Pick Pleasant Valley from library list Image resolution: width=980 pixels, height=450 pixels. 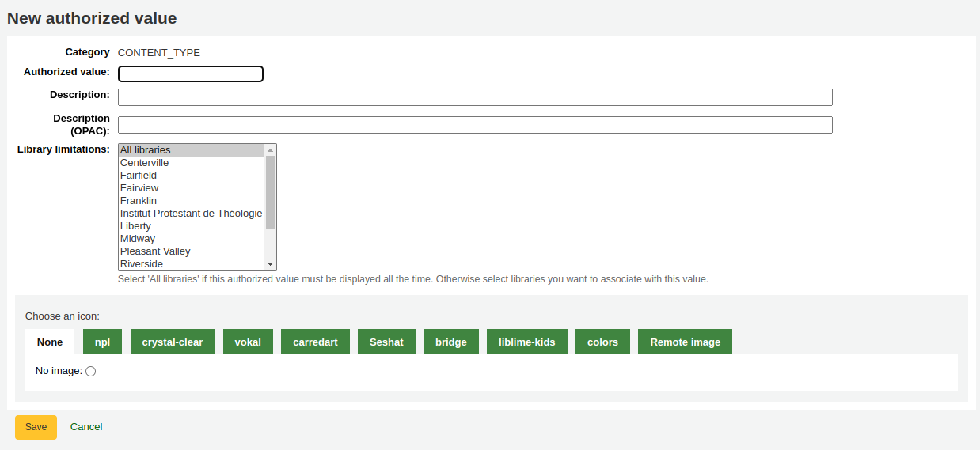click(x=192, y=251)
